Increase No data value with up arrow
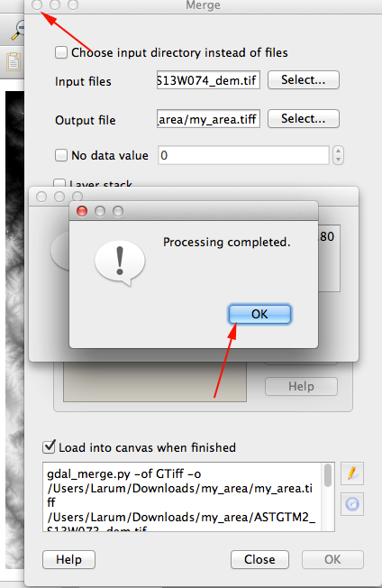Image resolution: width=382 pixels, height=588 pixels. click(338, 152)
